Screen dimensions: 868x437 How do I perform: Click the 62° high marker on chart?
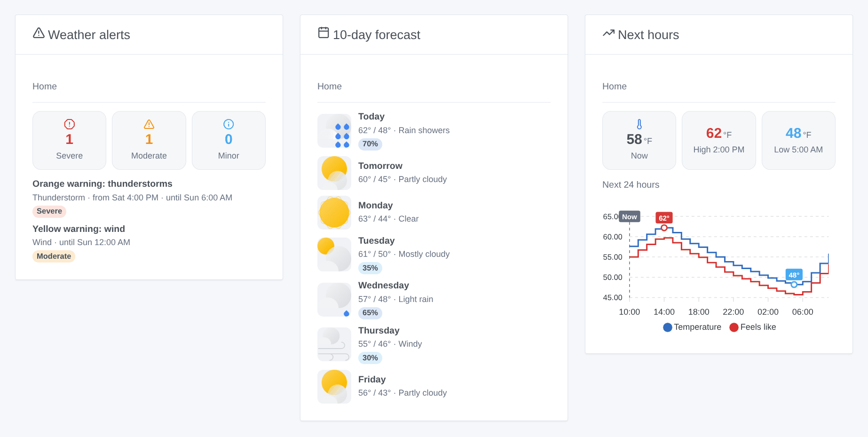point(664,218)
